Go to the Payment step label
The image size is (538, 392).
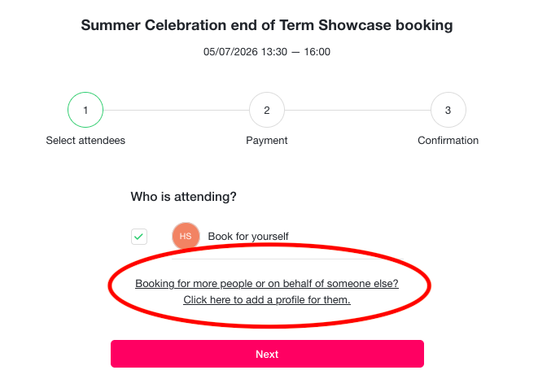click(x=267, y=141)
